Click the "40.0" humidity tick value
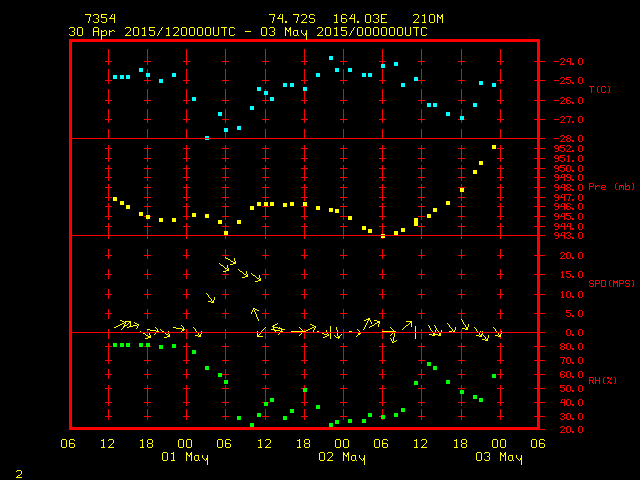 pos(571,402)
